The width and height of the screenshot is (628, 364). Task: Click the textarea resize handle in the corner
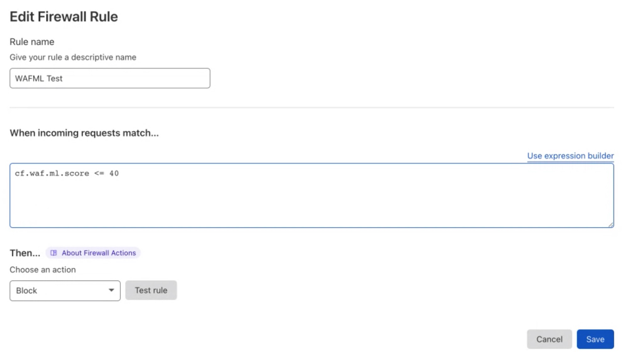[610, 224]
